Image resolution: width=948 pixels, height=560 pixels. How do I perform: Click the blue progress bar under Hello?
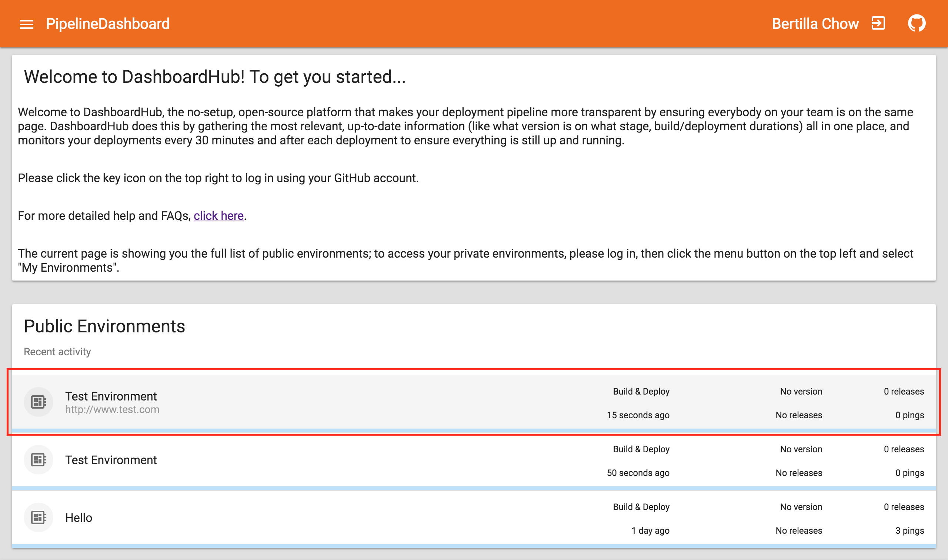tap(474, 546)
